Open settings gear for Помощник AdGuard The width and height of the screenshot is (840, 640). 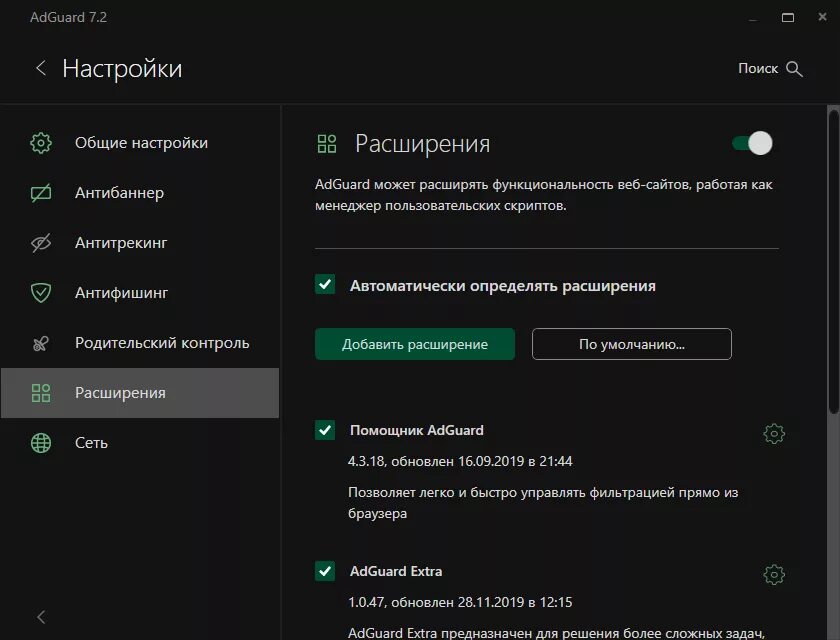774,434
